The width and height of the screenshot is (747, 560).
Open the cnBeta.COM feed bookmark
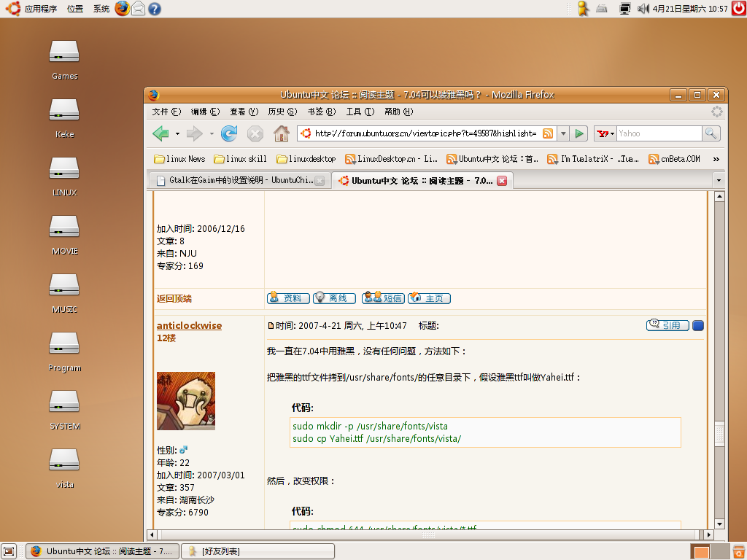(675, 159)
